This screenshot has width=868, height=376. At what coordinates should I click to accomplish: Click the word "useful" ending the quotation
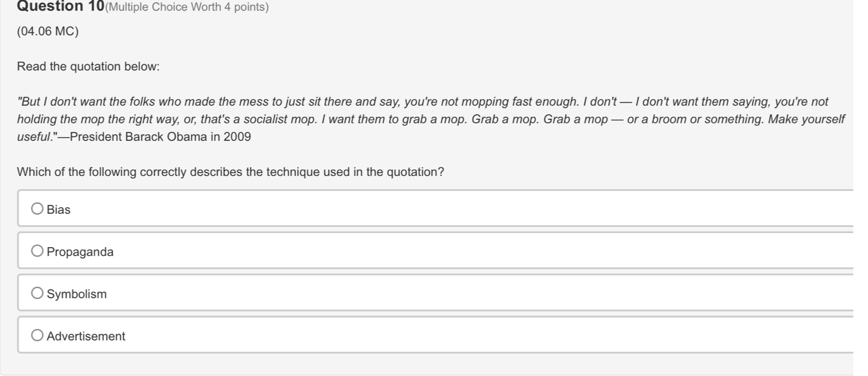tap(34, 137)
